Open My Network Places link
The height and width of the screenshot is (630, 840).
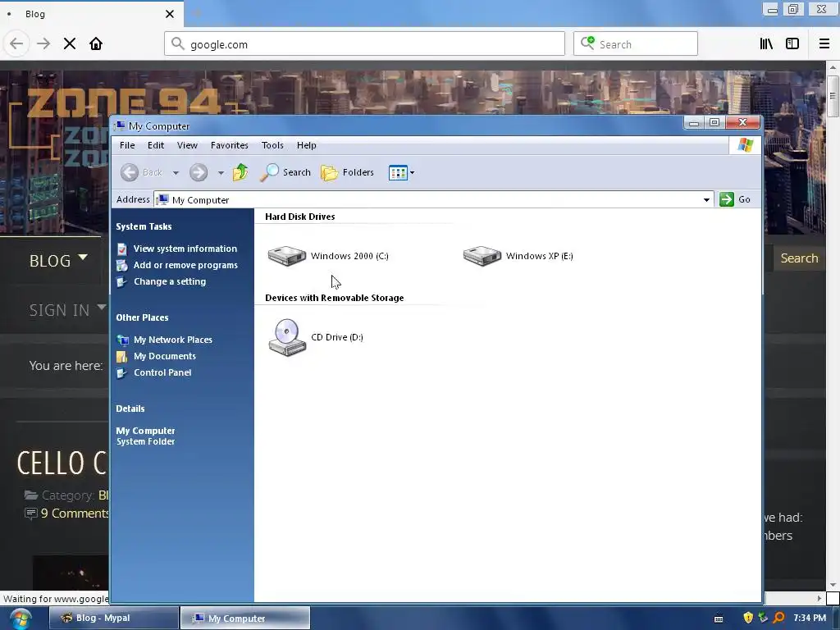click(173, 340)
